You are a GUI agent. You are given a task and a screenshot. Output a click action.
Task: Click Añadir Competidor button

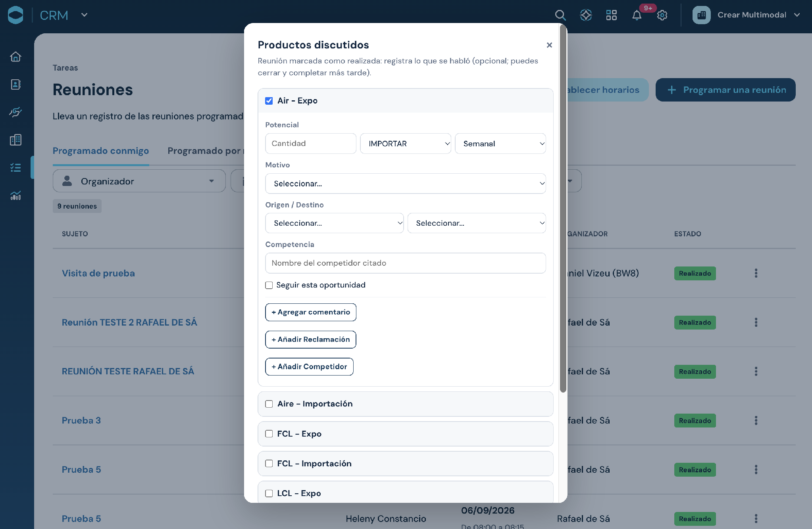point(309,367)
